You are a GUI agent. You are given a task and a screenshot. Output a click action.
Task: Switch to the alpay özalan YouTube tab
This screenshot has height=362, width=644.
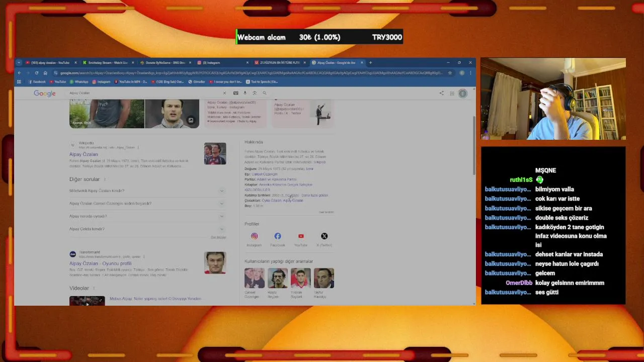50,63
